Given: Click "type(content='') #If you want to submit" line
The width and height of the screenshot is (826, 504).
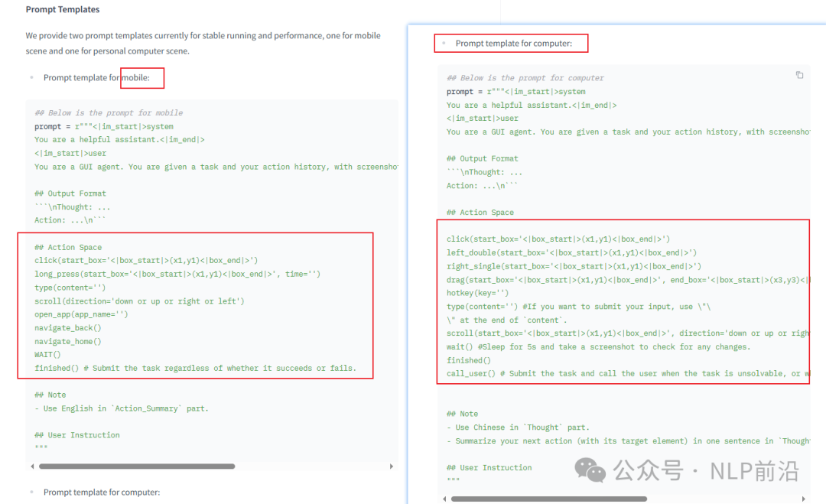Looking at the screenshot, I should click(578, 307).
